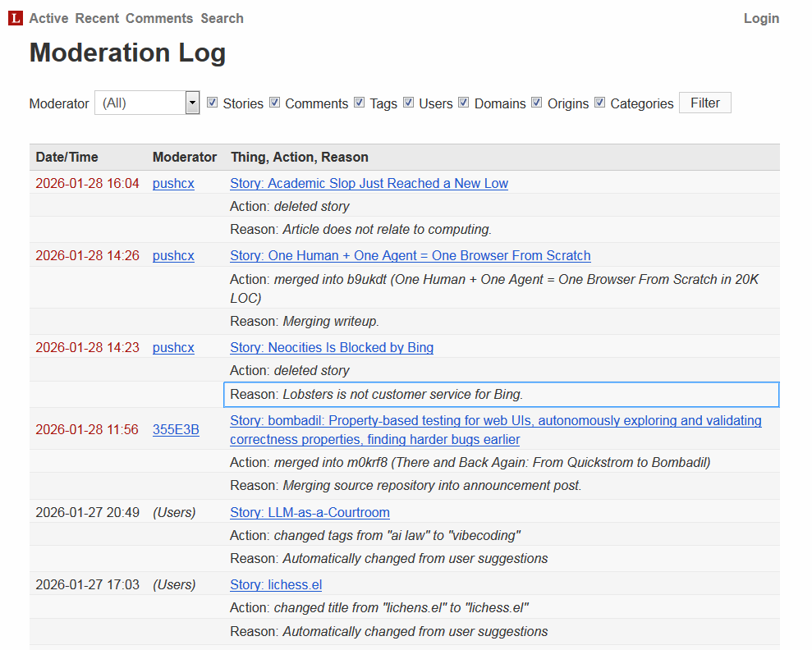
Task: Click the Date/Time column header
Action: (x=67, y=157)
